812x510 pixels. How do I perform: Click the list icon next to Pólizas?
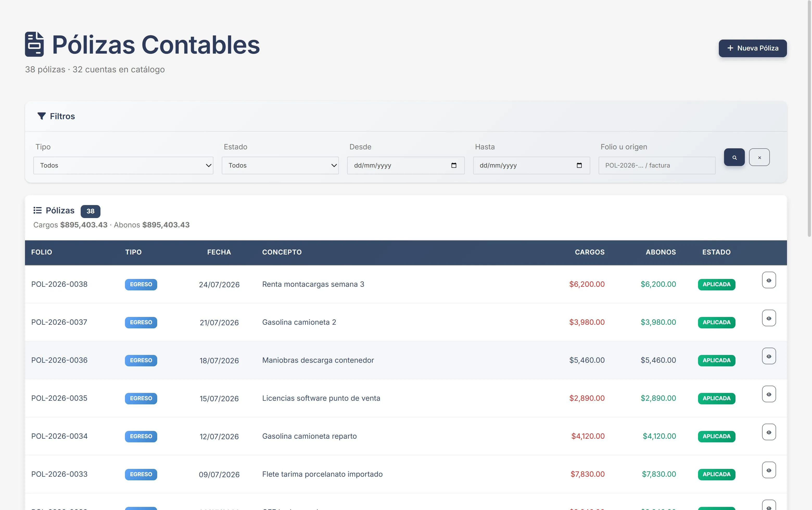(37, 210)
